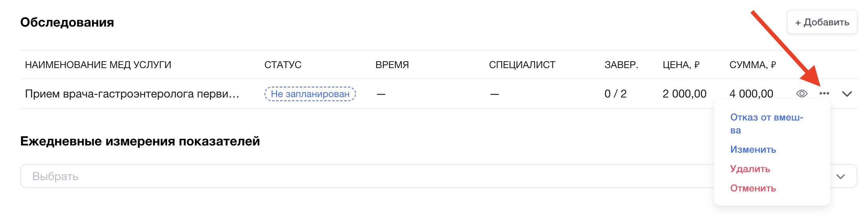868x220 pixels.
Task: Choose 'Изменить' from the context menu
Action: point(753,149)
